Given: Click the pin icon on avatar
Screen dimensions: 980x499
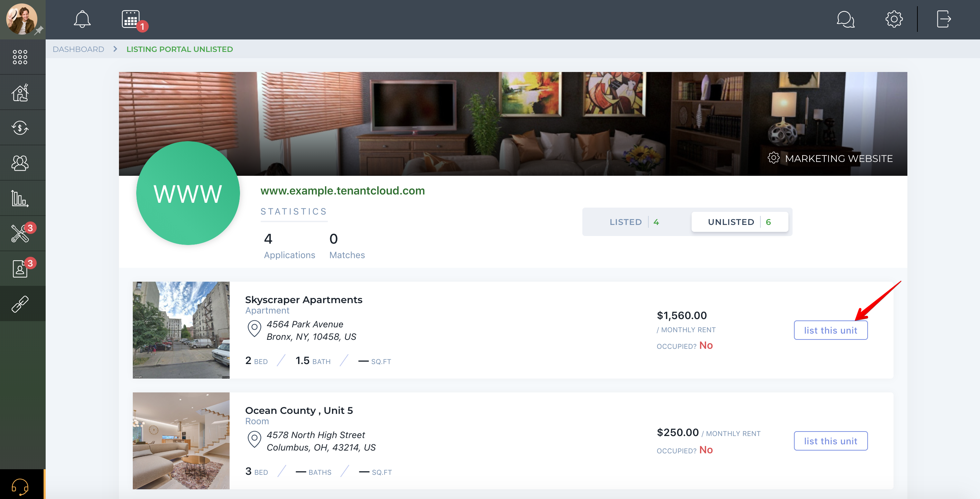Looking at the screenshot, I should pos(38,30).
